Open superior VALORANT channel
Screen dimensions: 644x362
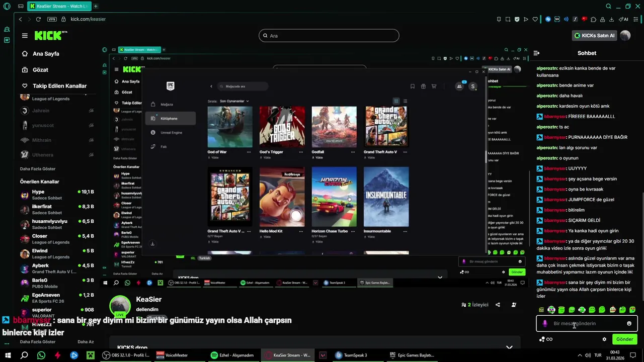[x=57, y=313]
